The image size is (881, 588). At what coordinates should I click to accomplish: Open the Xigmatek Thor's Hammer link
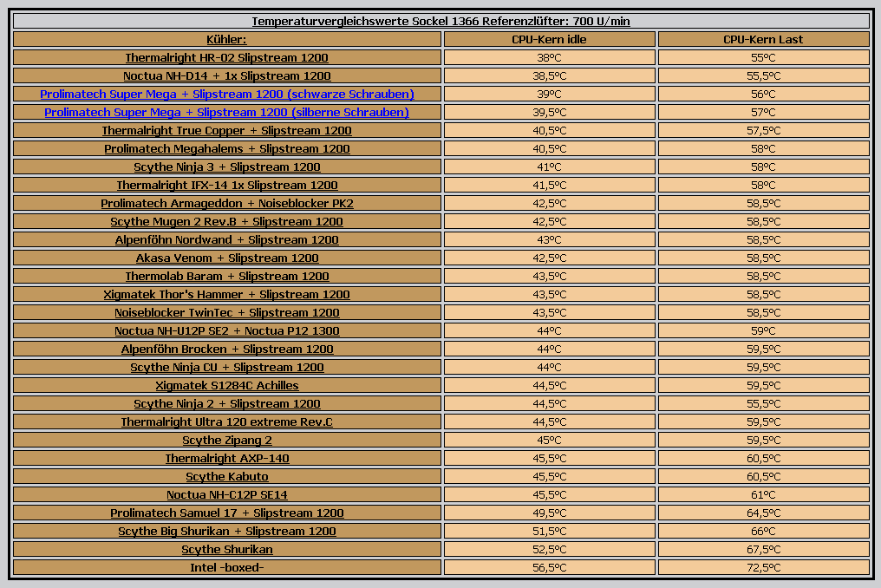(226, 294)
